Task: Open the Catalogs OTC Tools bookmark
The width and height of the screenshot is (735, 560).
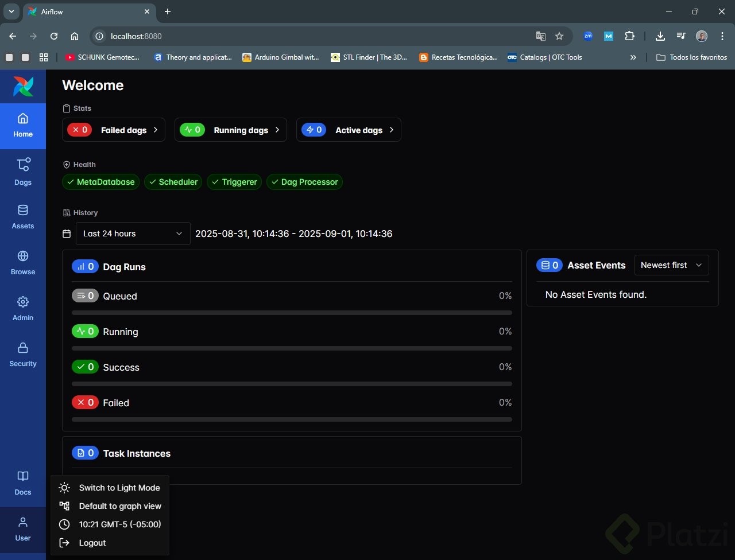Action: (x=544, y=57)
